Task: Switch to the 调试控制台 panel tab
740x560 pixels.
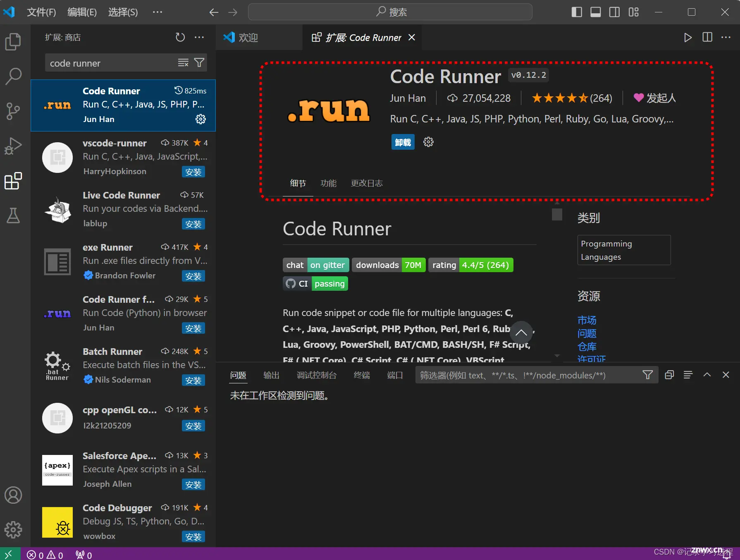Action: click(x=317, y=375)
